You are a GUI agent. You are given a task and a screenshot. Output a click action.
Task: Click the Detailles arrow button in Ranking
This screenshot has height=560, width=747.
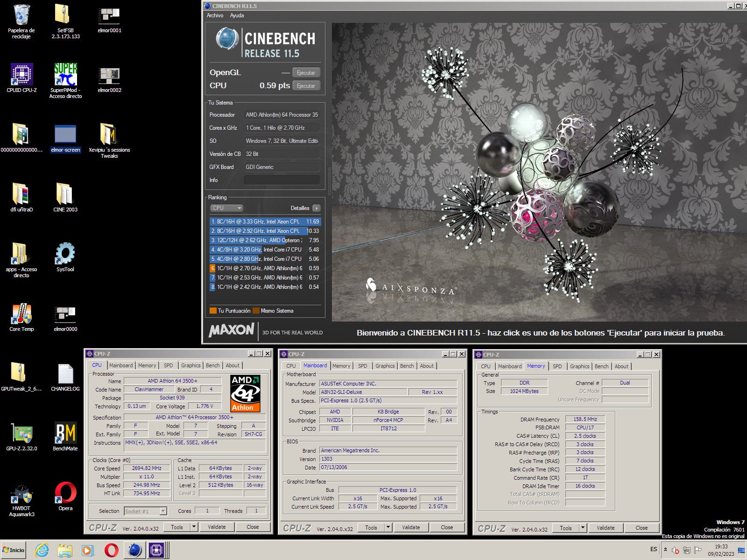pos(317,208)
